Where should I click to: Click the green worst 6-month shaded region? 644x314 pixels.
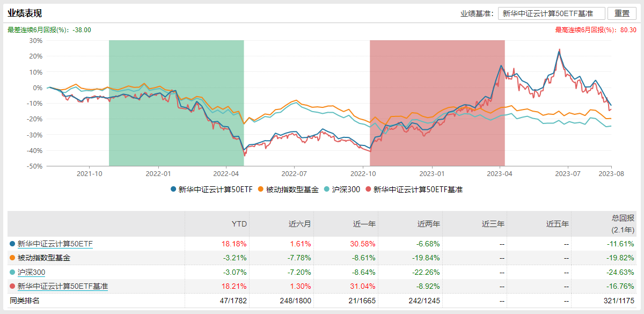pos(176,103)
